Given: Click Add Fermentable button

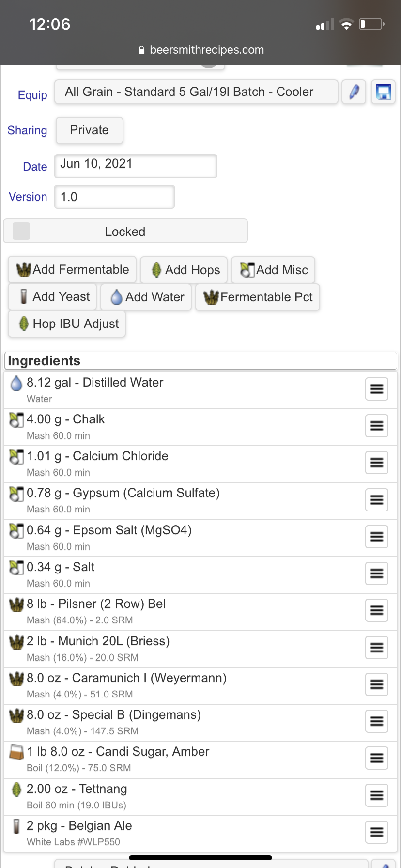Looking at the screenshot, I should pyautogui.click(x=72, y=270).
